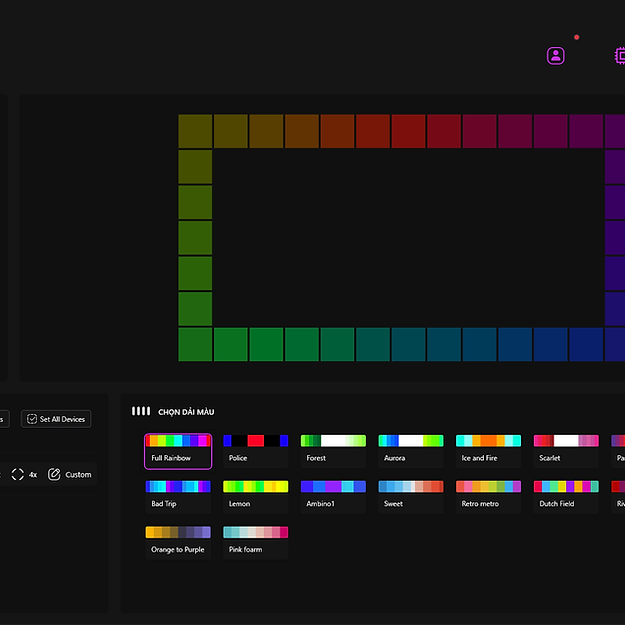Image resolution: width=625 pixels, height=625 pixels.
Task: Select the Dutch Field palette
Action: point(565,496)
